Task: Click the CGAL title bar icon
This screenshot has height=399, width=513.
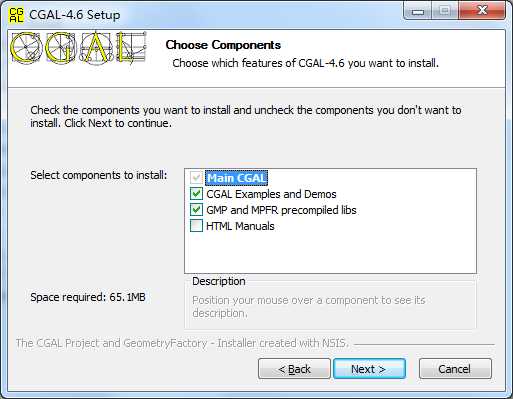Action: (16, 15)
